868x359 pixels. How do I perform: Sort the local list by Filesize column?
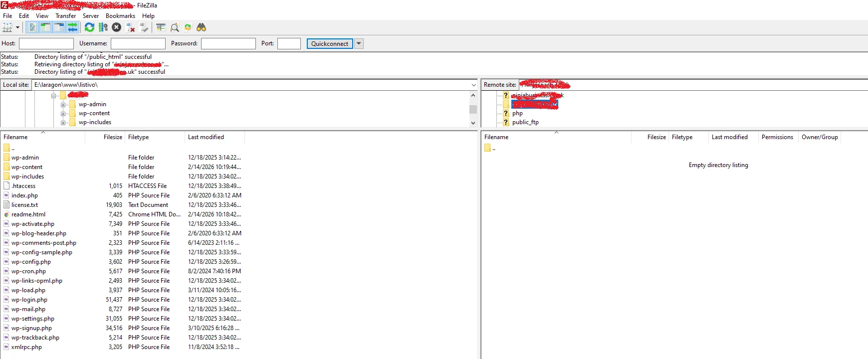[105, 137]
